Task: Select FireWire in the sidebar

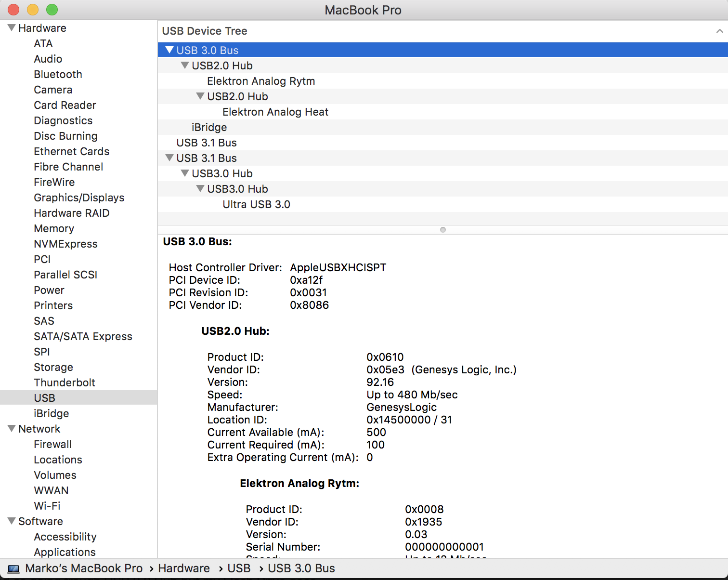Action: 54,182
